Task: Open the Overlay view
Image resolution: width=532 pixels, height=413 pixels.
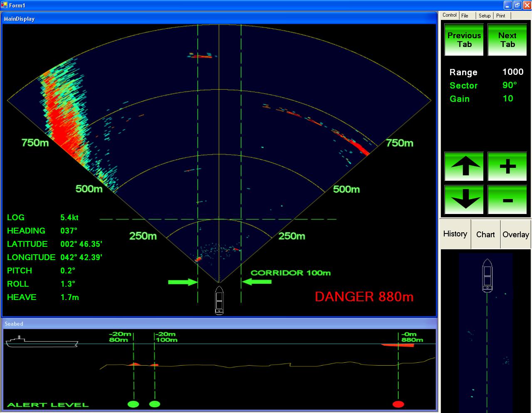Action: click(x=516, y=234)
